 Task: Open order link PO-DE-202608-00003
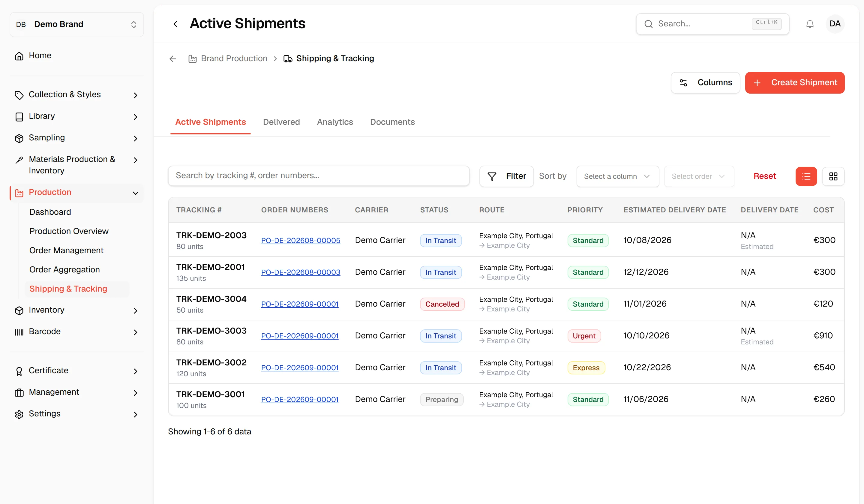click(300, 272)
